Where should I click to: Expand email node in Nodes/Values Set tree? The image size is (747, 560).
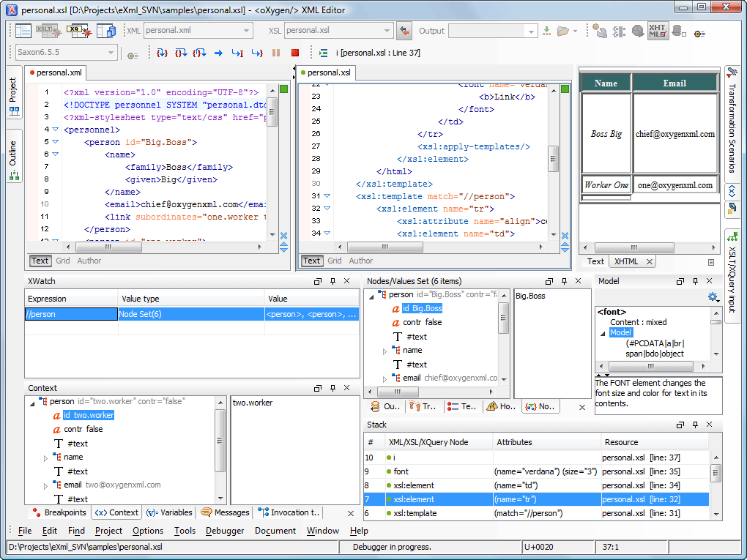[385, 379]
